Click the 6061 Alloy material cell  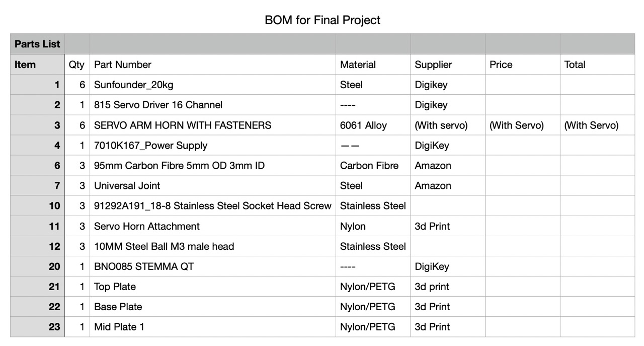373,125
